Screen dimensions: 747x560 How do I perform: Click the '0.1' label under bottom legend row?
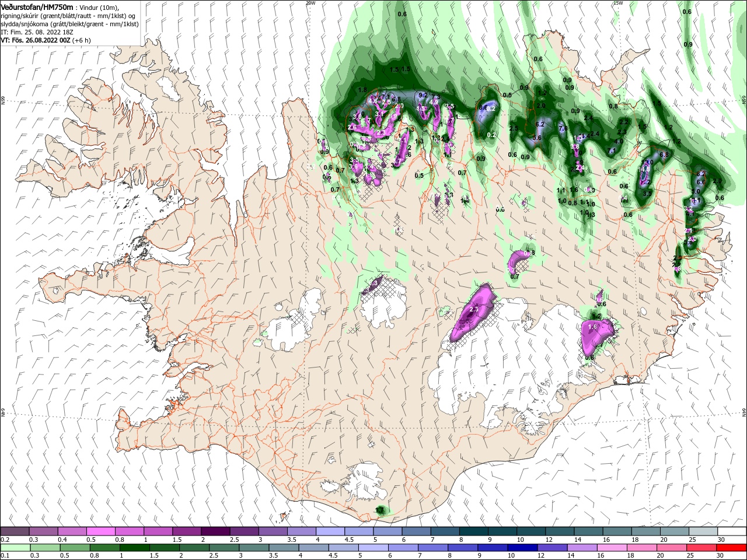pyautogui.click(x=5, y=556)
